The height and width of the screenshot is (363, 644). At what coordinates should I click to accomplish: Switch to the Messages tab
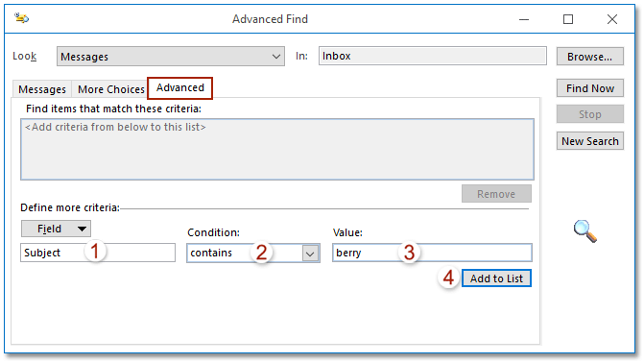point(42,89)
